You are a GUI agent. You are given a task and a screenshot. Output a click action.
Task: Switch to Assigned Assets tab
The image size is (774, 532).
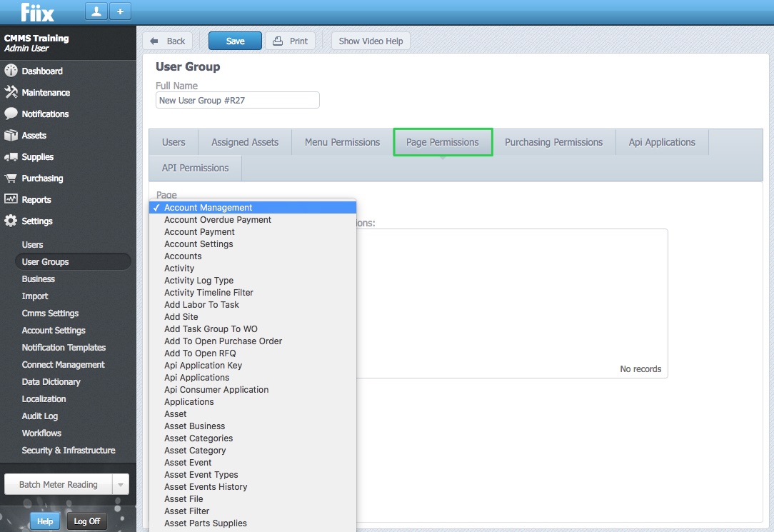coord(245,142)
